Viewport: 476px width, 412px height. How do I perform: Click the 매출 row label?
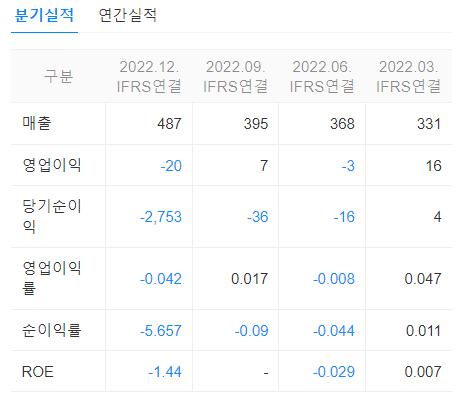37,123
